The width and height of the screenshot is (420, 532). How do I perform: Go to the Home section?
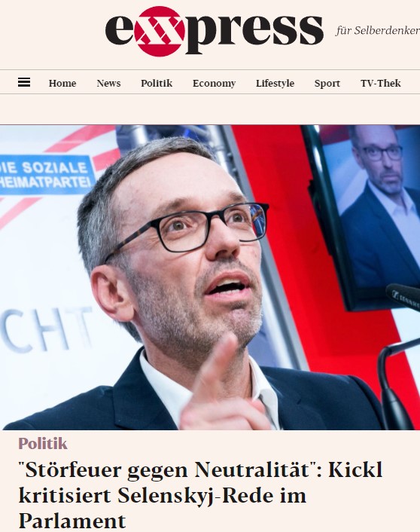tap(62, 83)
